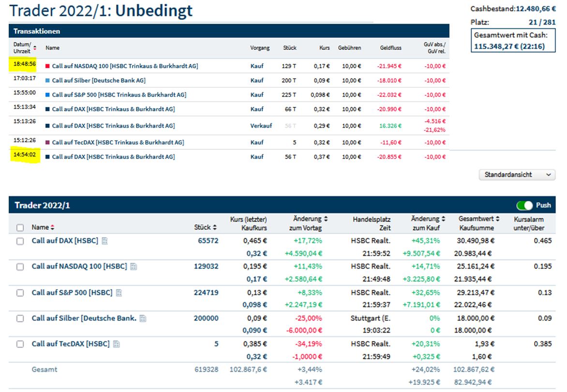Sort by Änderung zum Kauf column
567x392 pixels.
[443, 219]
